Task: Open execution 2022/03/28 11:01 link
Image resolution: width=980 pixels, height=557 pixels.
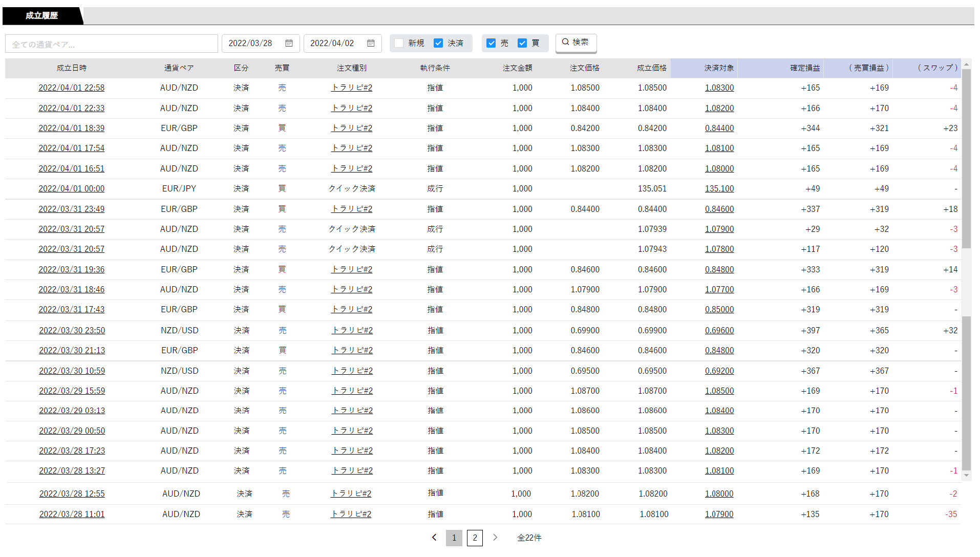Action: point(72,515)
